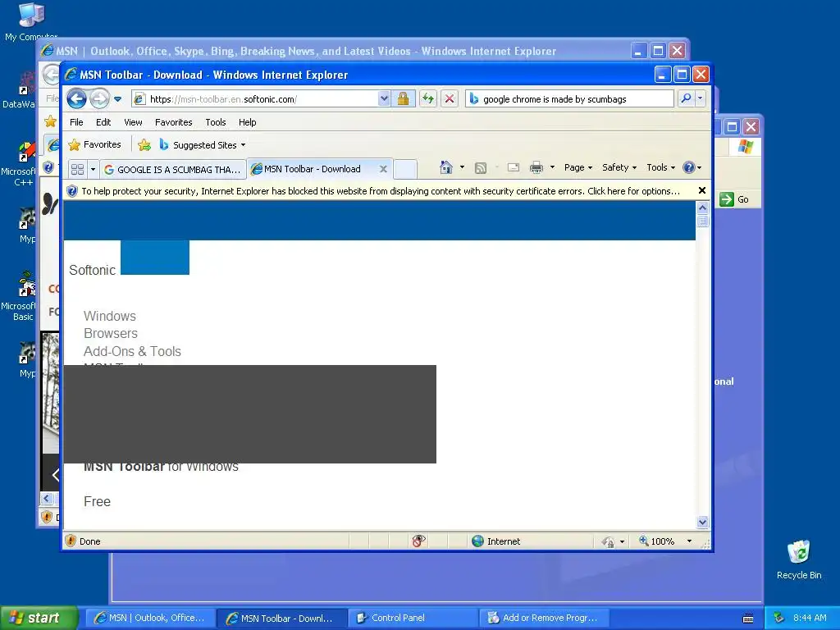The image size is (840, 630).
Task: Click Add to Favorites Bar star icon
Action: (x=144, y=144)
